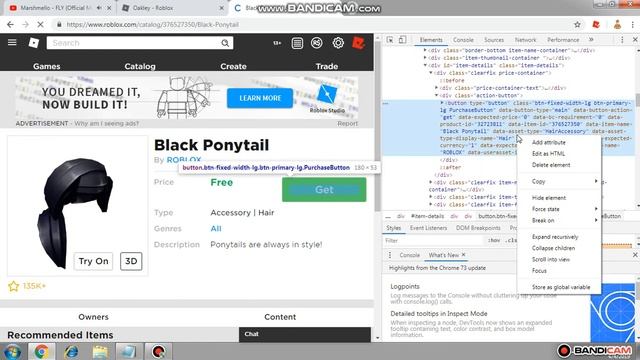Open the drawer console three-dot menu
Viewport: 640px width, 360px height.
[390, 255]
